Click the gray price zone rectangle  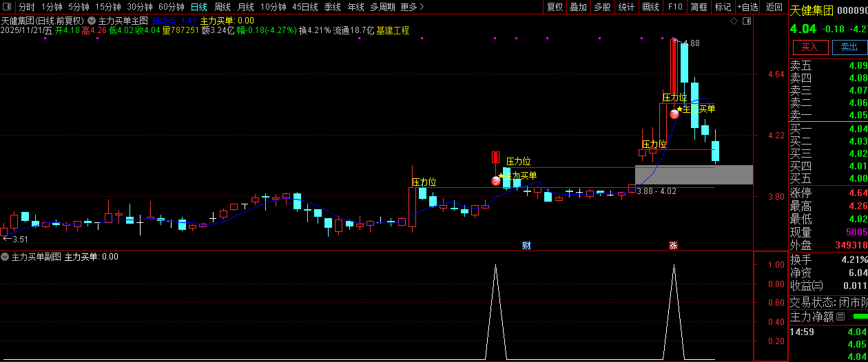click(694, 174)
